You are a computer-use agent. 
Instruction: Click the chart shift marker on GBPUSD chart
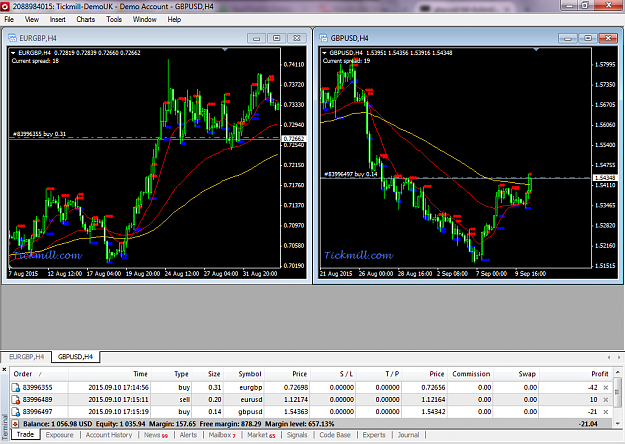click(x=537, y=49)
